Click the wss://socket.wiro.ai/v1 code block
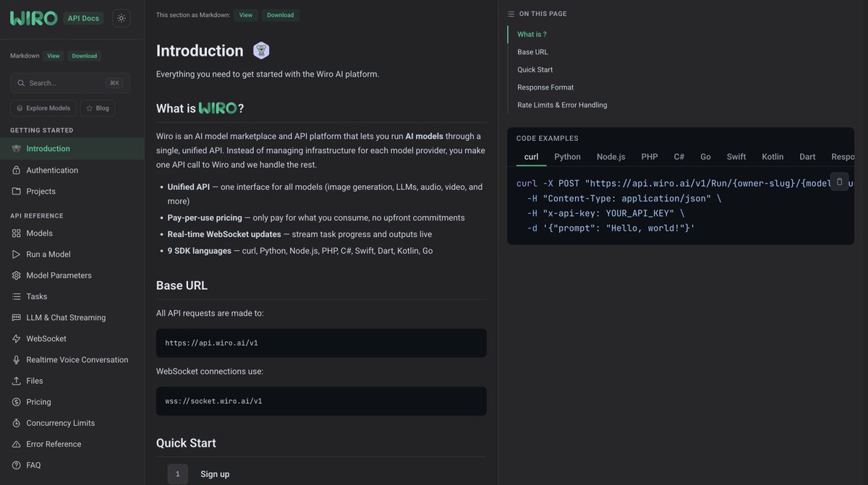868x485 pixels. (321, 400)
